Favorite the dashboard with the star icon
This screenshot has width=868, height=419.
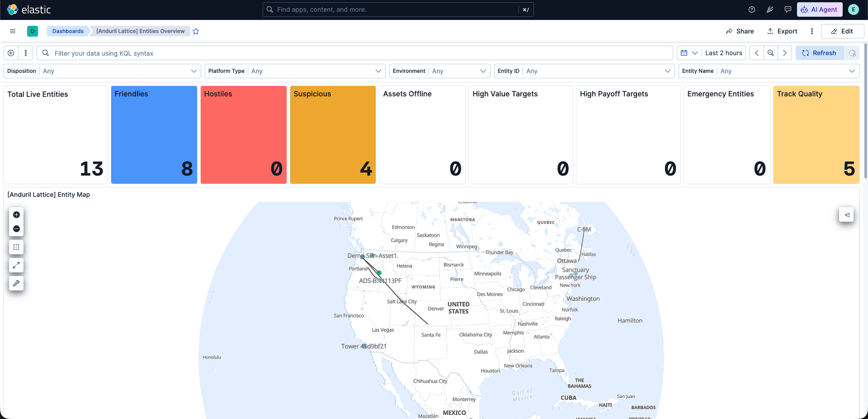coord(196,31)
